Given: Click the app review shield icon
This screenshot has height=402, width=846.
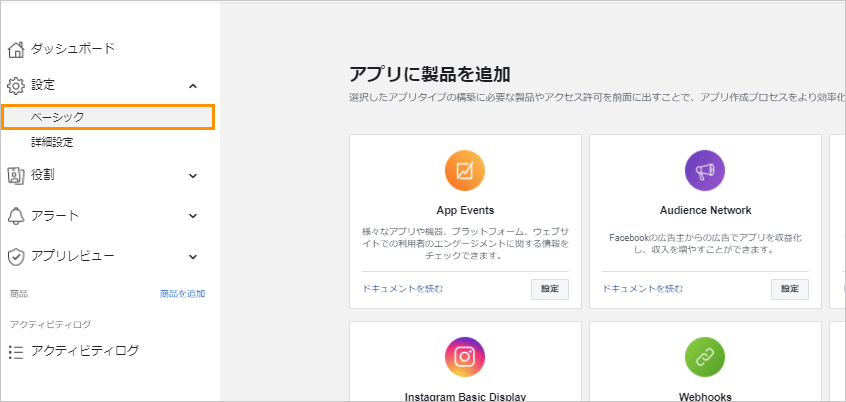Looking at the screenshot, I should (16, 257).
